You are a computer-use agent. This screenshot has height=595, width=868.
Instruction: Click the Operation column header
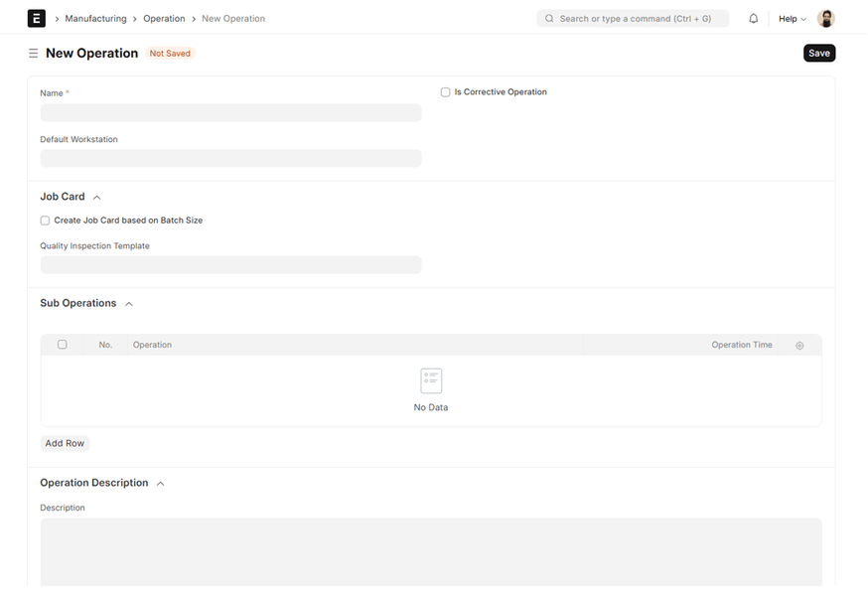[152, 345]
